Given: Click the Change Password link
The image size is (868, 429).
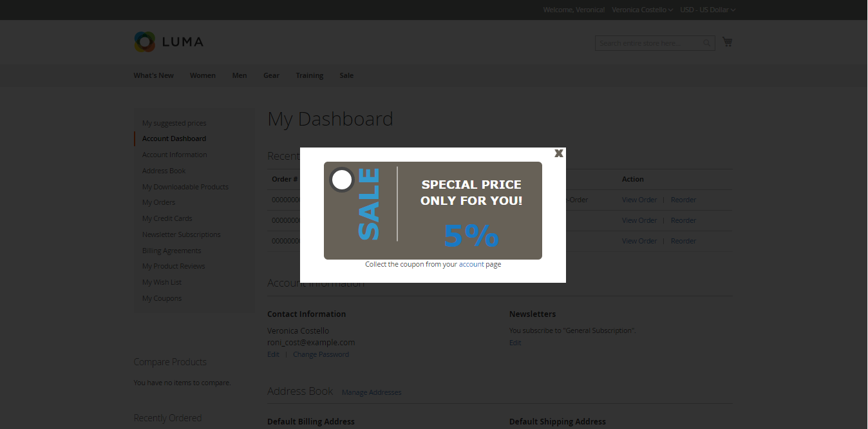Looking at the screenshot, I should [321, 354].
